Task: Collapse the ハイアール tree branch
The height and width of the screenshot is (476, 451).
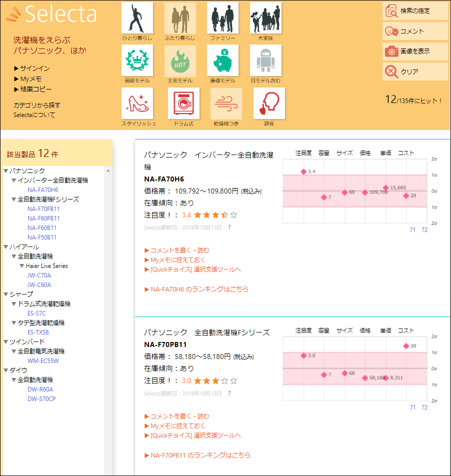Action: [6, 247]
